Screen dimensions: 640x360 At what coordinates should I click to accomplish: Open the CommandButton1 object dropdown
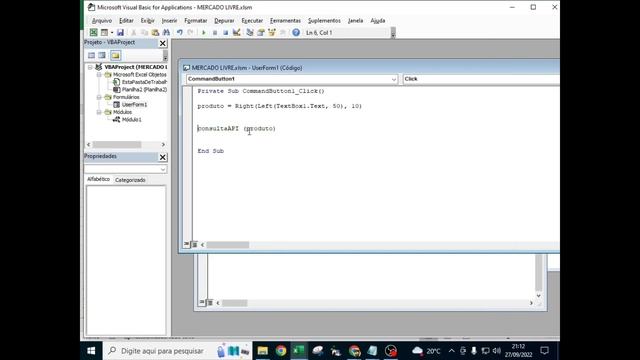click(x=393, y=79)
